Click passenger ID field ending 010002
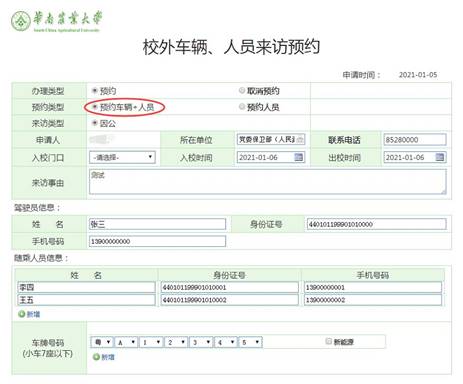 pos(230,300)
